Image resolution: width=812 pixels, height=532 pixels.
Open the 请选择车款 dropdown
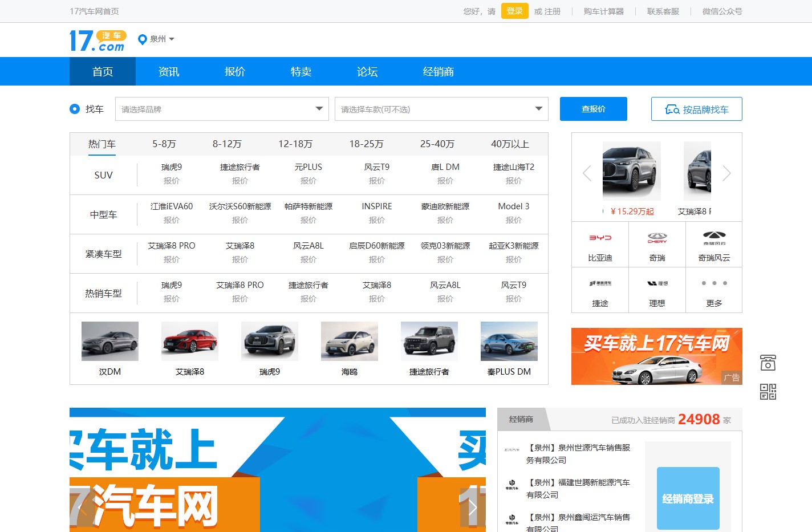pyautogui.click(x=441, y=109)
